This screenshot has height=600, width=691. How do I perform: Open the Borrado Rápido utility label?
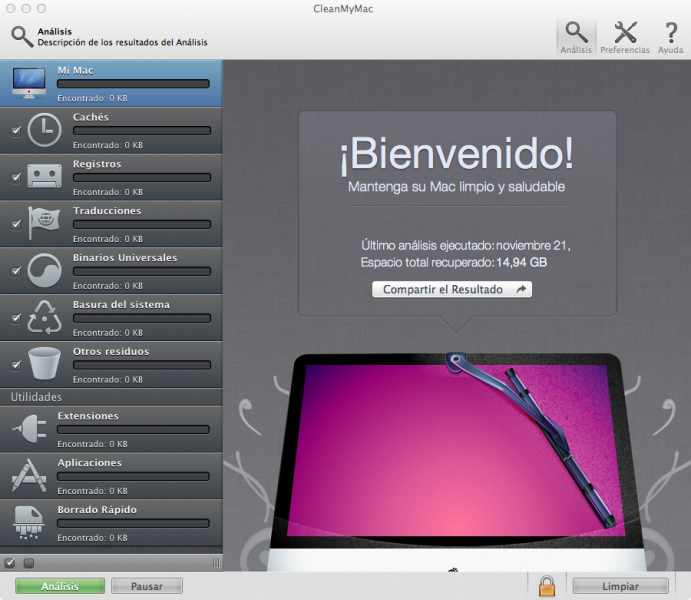[x=97, y=510]
